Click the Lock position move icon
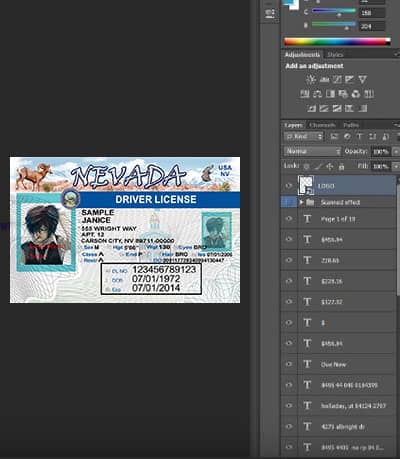Screen dimensions: 400x459 pyautogui.click(x=330, y=166)
